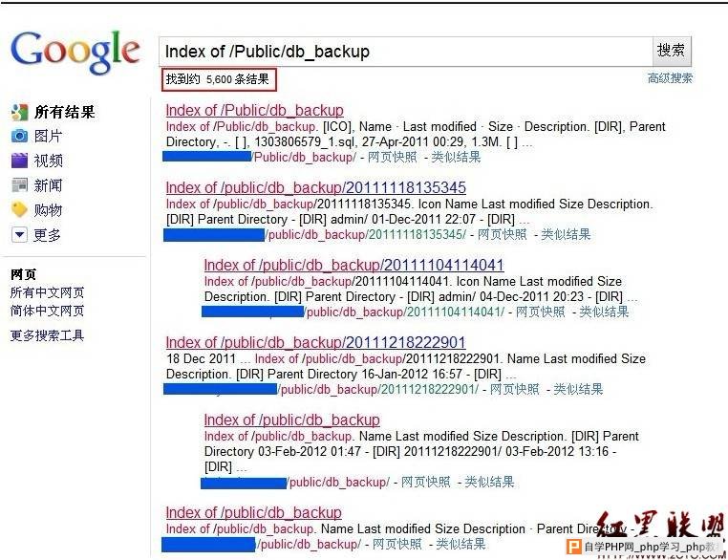Filter by 简体中文网页

(x=48, y=311)
